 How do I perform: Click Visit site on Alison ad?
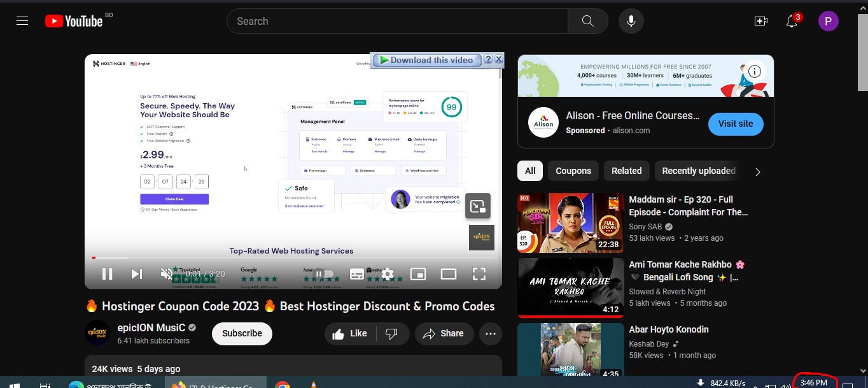(736, 124)
